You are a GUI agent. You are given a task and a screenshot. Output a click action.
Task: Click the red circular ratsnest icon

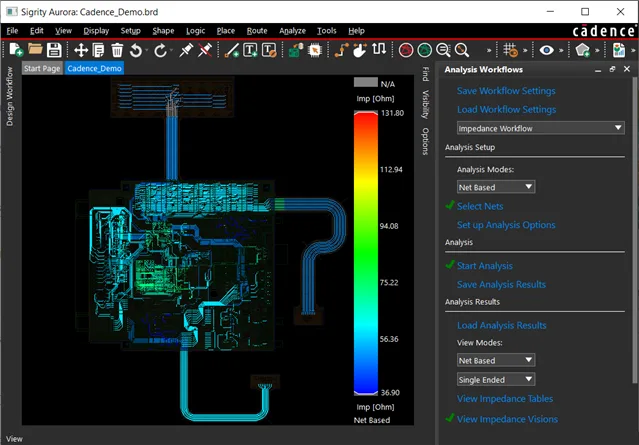pyautogui.click(x=406, y=50)
